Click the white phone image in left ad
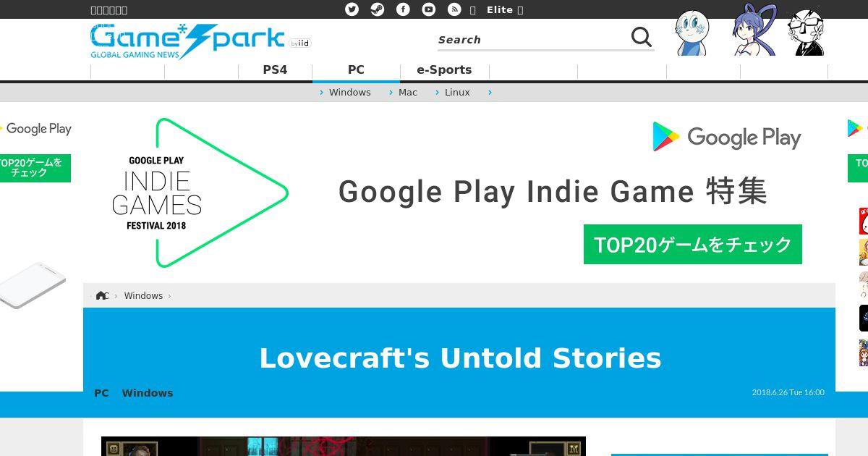Viewport: 868px width, 456px height. [x=33, y=285]
